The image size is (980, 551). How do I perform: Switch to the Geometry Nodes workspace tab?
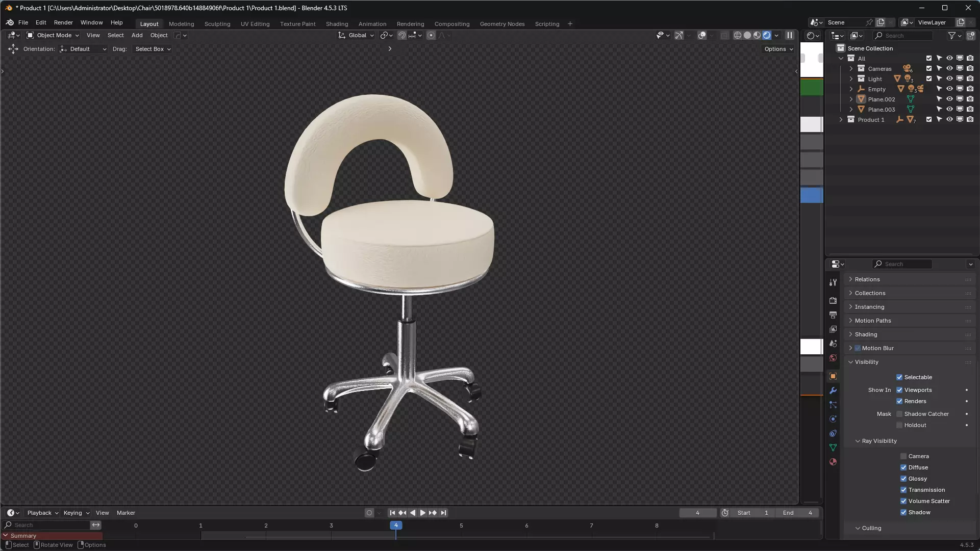[x=502, y=24]
